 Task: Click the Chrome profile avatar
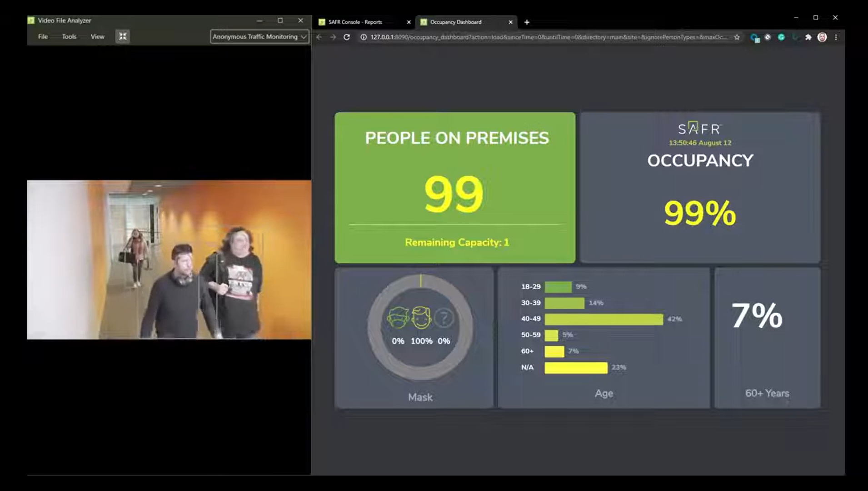click(x=822, y=37)
